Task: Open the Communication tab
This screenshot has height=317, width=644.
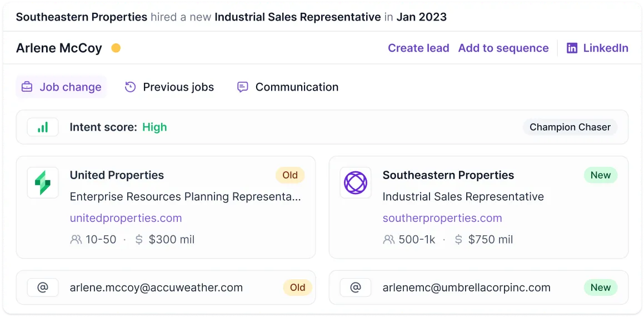Action: coord(287,87)
